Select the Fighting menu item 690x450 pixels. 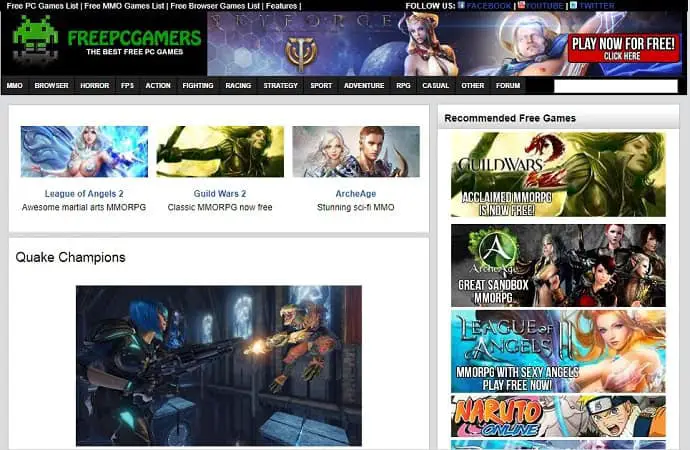coord(198,85)
